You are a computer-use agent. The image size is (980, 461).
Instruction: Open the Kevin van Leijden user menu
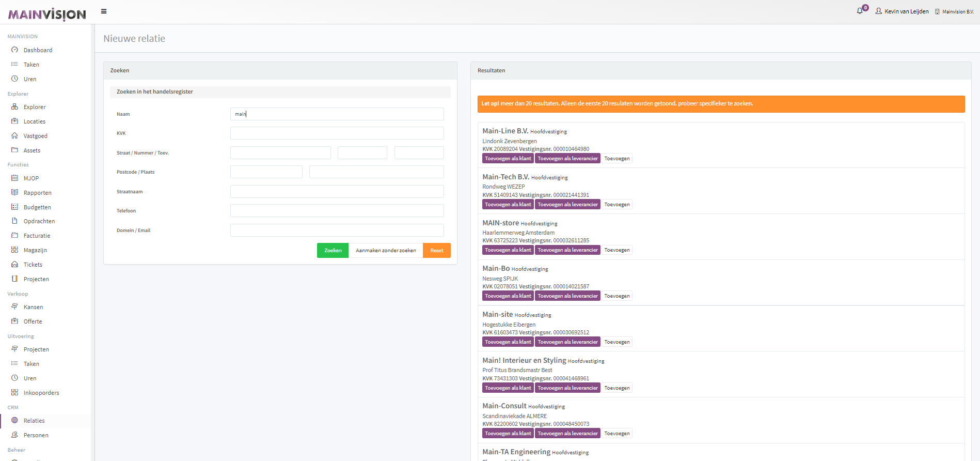[x=902, y=11]
